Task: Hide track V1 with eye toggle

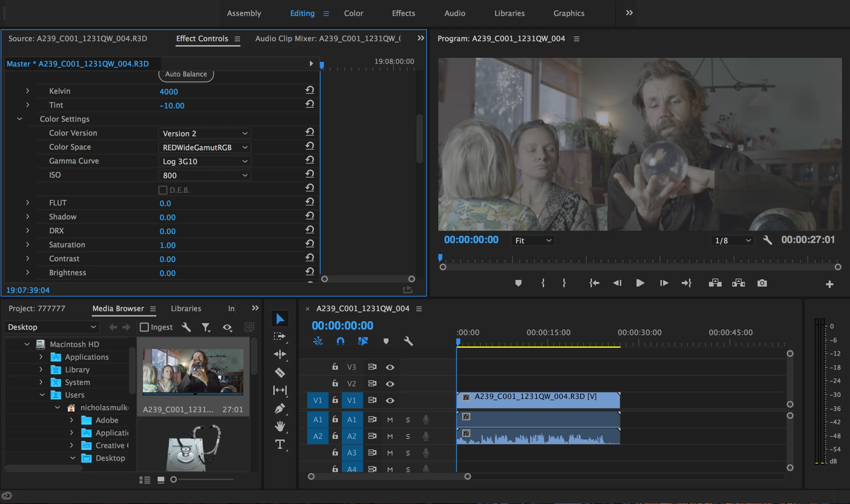Action: point(390,400)
